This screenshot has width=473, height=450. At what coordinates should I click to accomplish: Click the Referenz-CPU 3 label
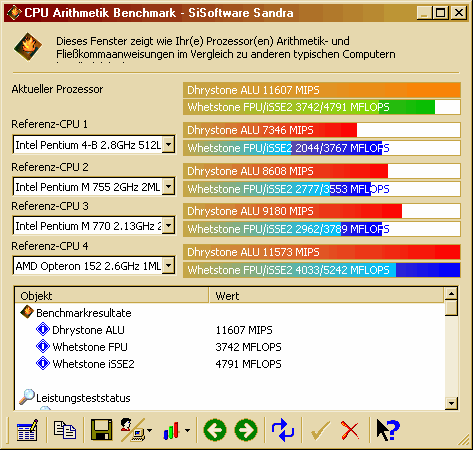tap(50, 206)
